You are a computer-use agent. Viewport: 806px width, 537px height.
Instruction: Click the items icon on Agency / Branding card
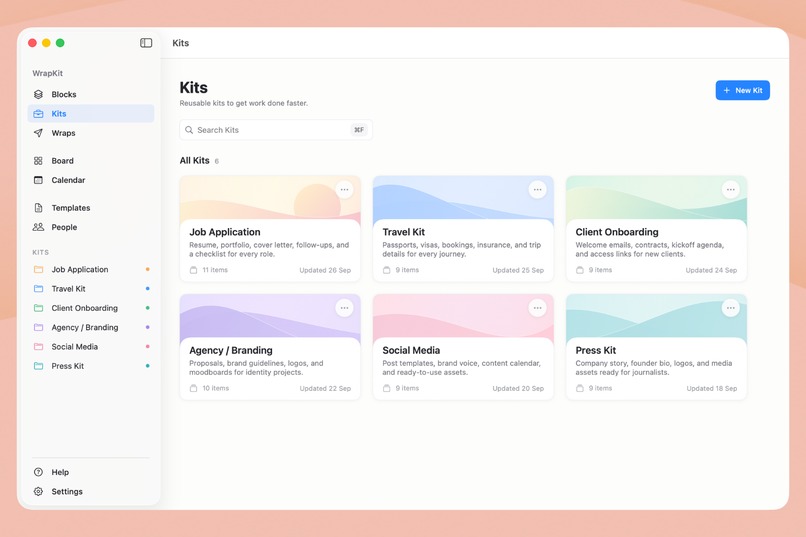click(193, 388)
